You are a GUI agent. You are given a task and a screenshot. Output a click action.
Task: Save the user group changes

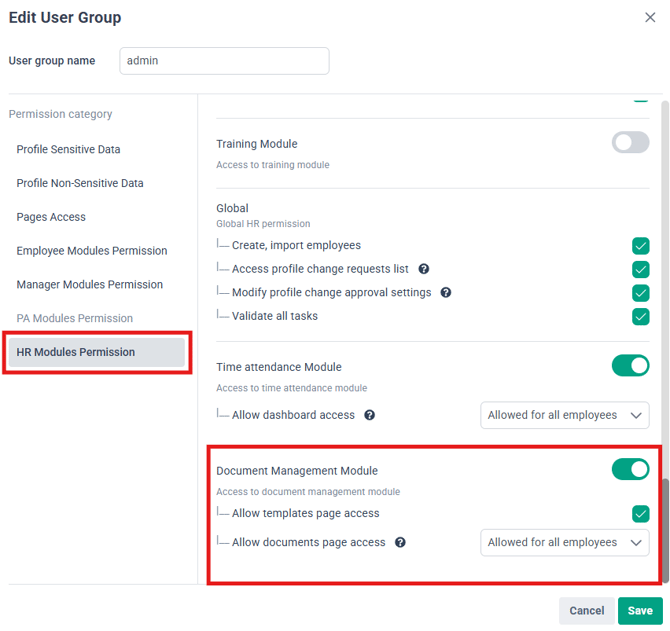tap(640, 610)
